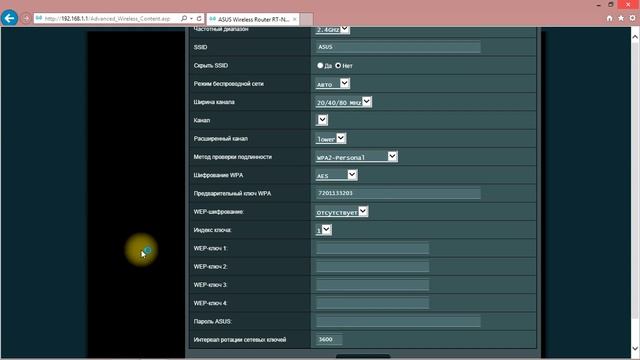The width and height of the screenshot is (640, 360).
Task: Click 'Интервал ротации сетевых ключей' label
Action: click(240, 340)
